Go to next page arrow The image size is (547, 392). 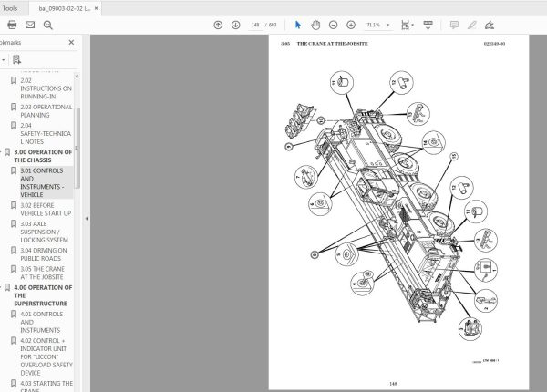236,25
